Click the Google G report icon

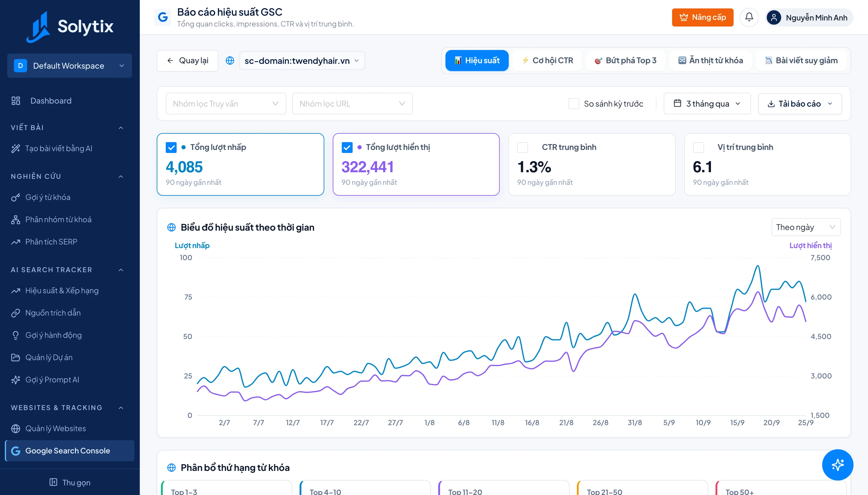point(163,17)
